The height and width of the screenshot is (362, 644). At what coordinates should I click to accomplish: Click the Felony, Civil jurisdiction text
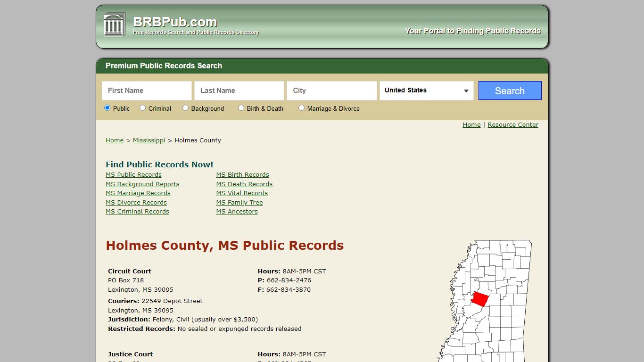click(205, 320)
